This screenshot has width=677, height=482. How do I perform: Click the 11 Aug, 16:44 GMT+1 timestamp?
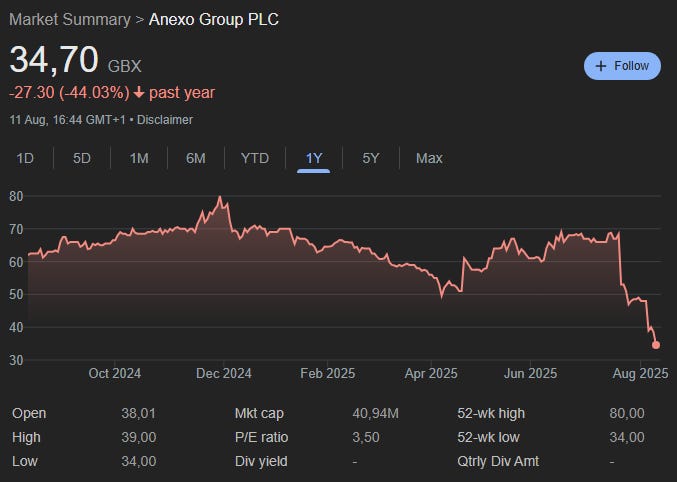point(67,120)
